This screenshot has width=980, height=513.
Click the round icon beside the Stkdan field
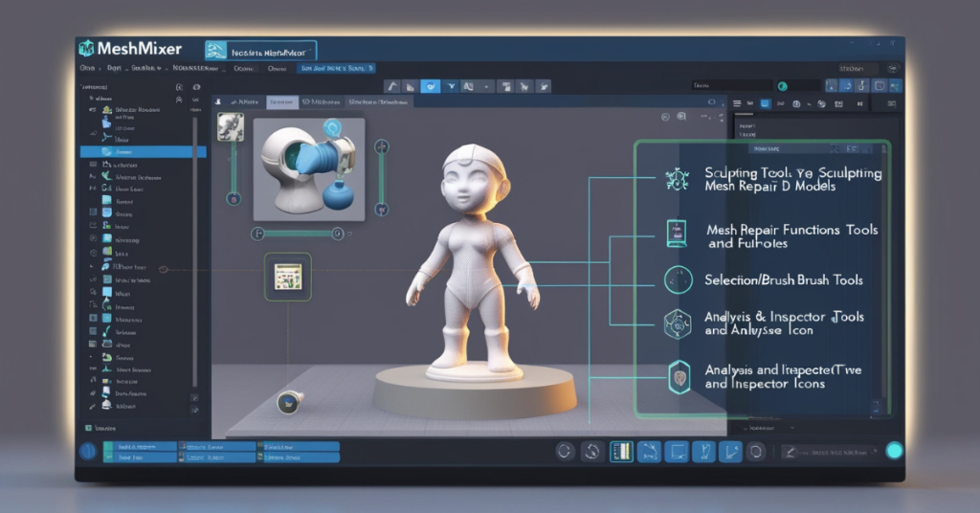pos(893,68)
